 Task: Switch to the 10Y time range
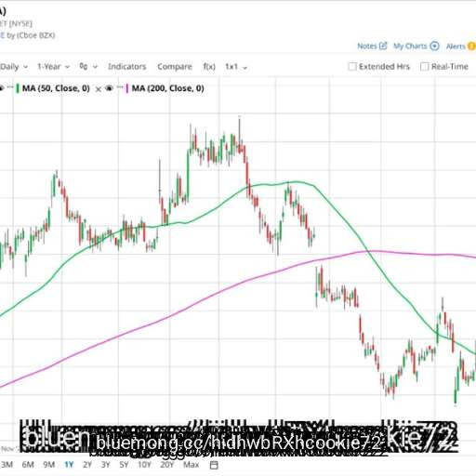coord(144,465)
